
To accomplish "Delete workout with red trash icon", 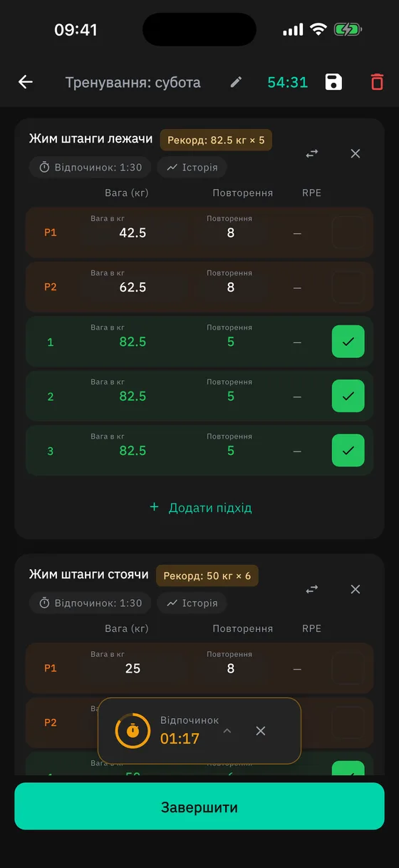I will pos(377,82).
